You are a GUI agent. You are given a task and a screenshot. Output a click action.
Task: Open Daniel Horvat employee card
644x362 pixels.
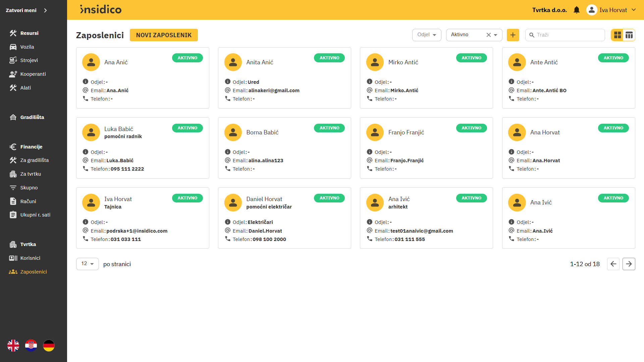click(x=264, y=199)
